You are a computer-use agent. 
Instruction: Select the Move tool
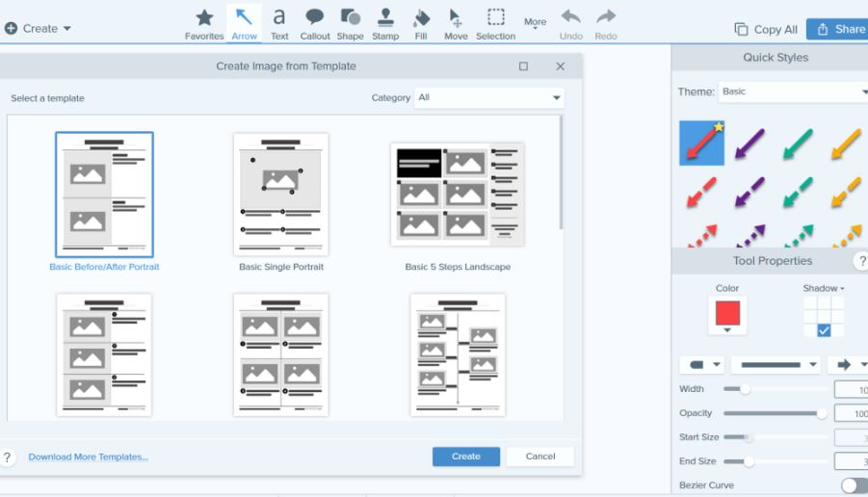pos(456,25)
